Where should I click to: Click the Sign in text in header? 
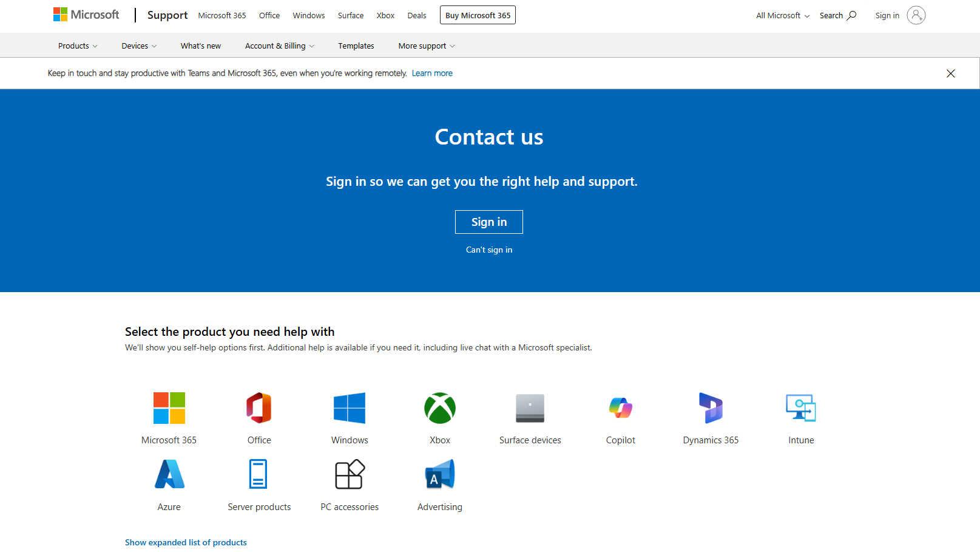[887, 16]
